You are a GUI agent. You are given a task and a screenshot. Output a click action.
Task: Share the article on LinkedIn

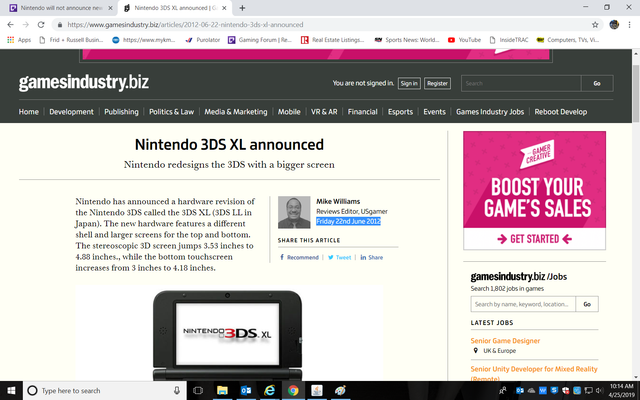click(371, 258)
